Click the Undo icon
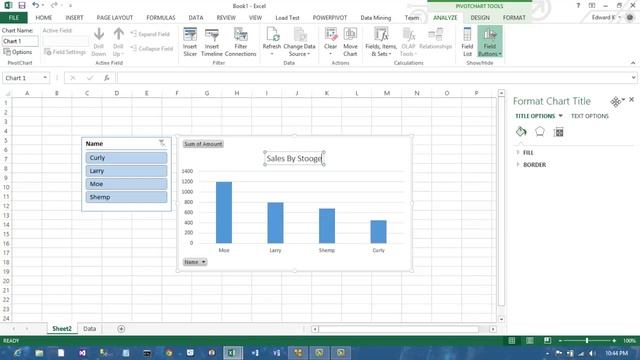The height and width of the screenshot is (360, 640). (x=36, y=5)
